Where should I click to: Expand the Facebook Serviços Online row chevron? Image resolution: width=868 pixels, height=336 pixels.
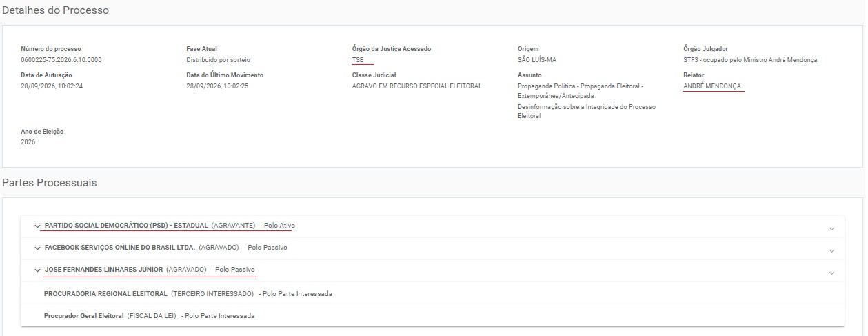pyautogui.click(x=37, y=248)
